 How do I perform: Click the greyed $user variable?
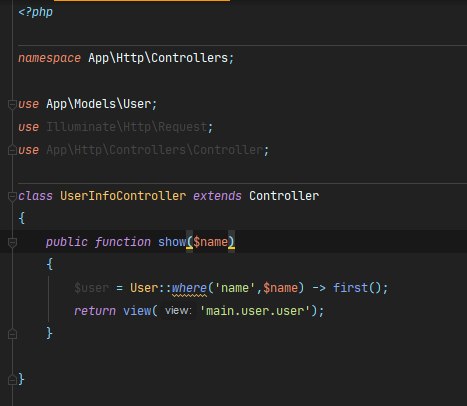pos(91,288)
